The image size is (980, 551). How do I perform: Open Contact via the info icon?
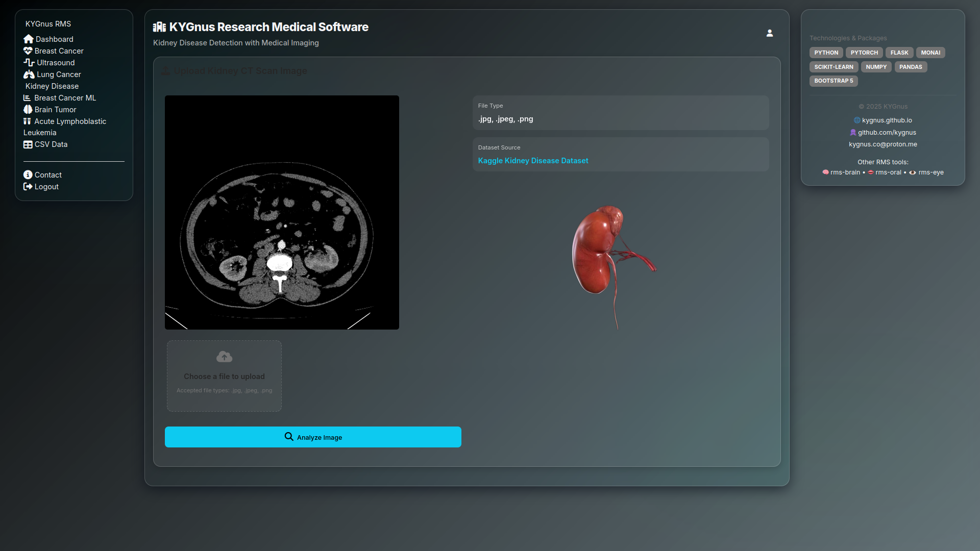(x=28, y=174)
